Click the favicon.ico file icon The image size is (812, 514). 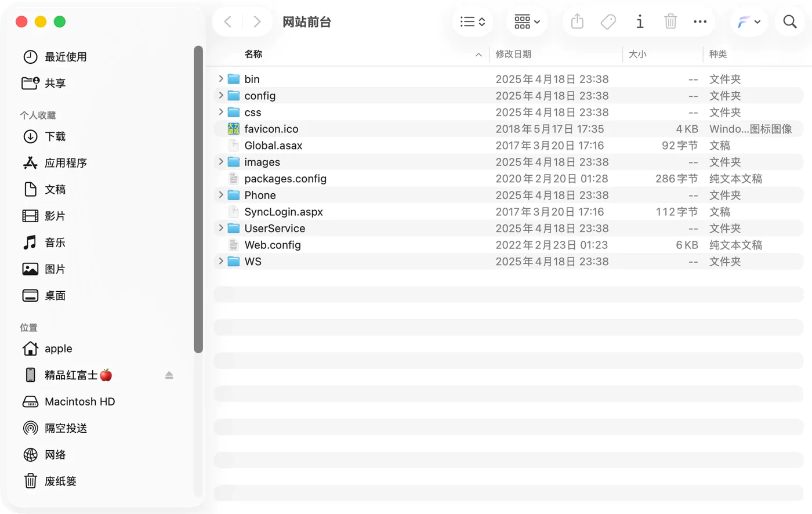point(233,129)
